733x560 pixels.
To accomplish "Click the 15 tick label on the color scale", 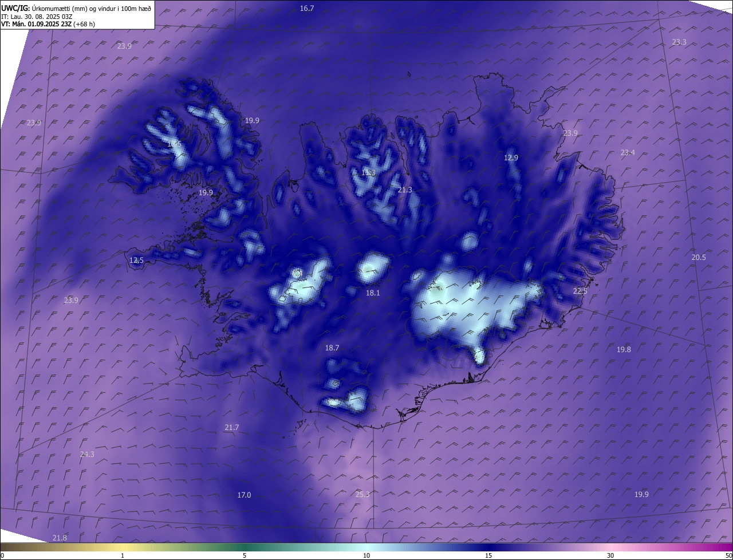I will (488, 555).
